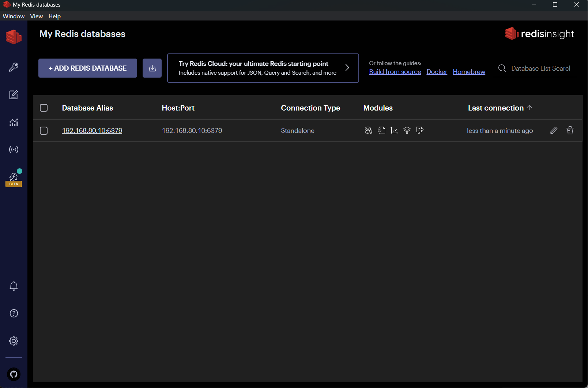Click the Try Redis Cloud promo title
The width and height of the screenshot is (588, 388).
(253, 64)
